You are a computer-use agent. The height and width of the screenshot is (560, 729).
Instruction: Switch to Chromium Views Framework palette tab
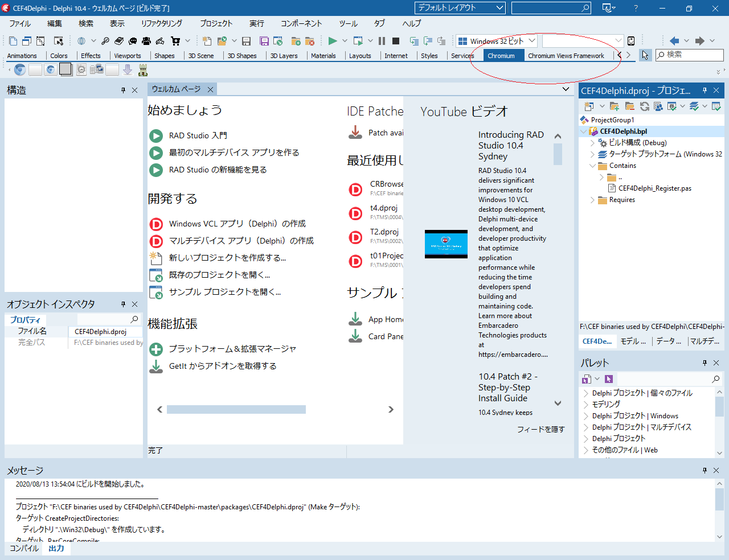566,56
